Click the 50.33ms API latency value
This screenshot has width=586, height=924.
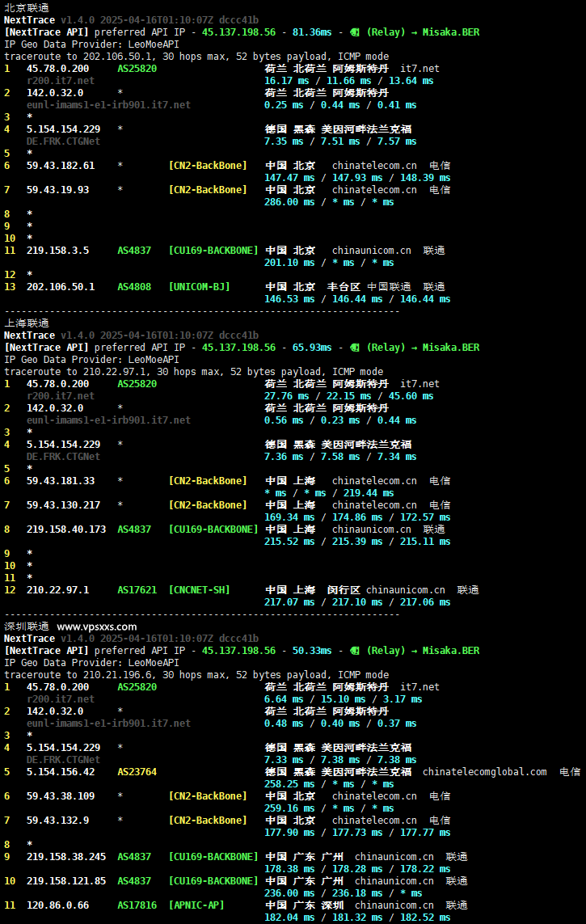[311, 650]
